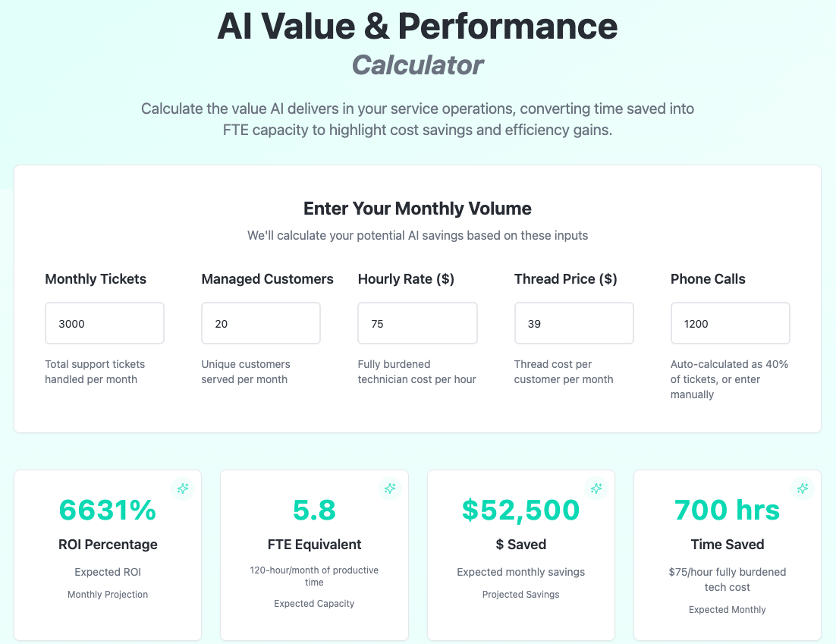Screen dimensions: 836x644
Task: Click the AI Value & Performance title
Action: click(x=417, y=27)
